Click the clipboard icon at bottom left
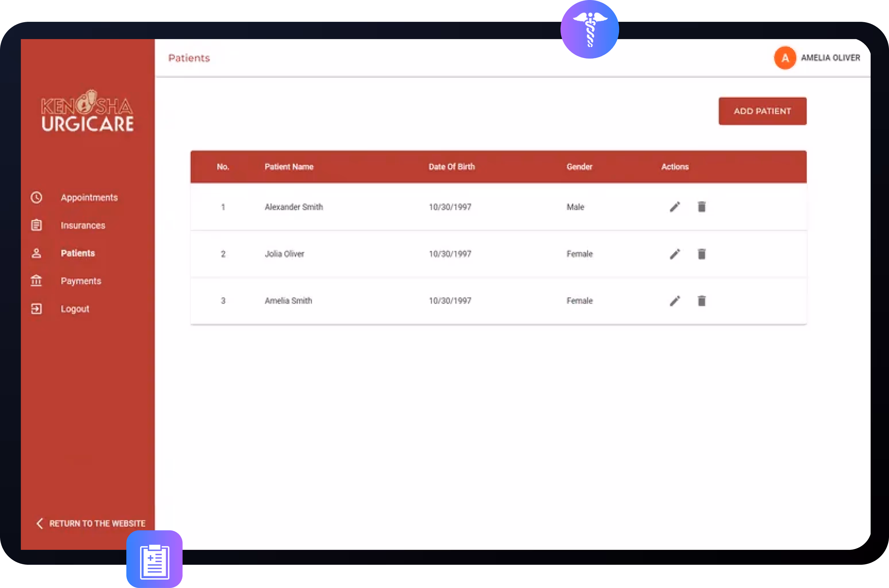The width and height of the screenshot is (889, 588). point(154,559)
